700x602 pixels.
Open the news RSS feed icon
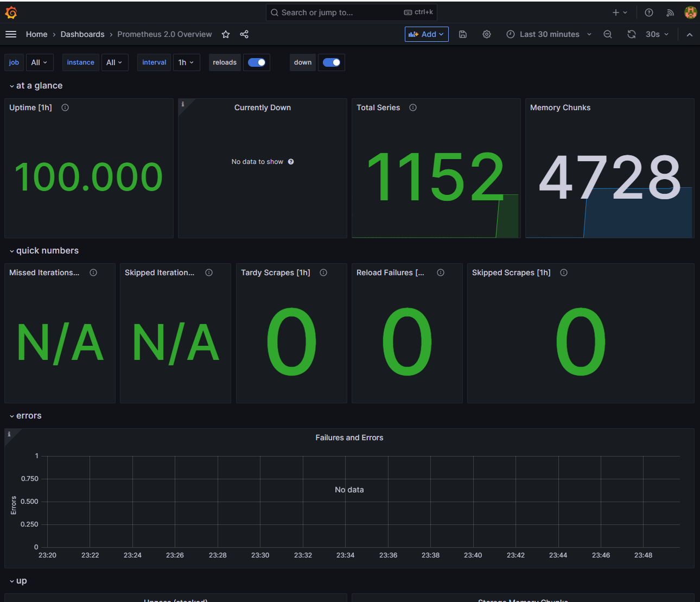tap(670, 12)
